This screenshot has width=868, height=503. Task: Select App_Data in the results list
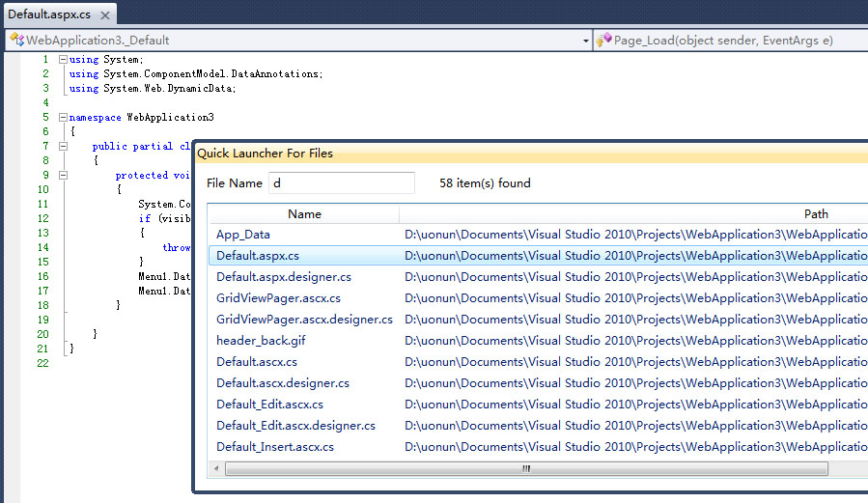tap(243, 235)
